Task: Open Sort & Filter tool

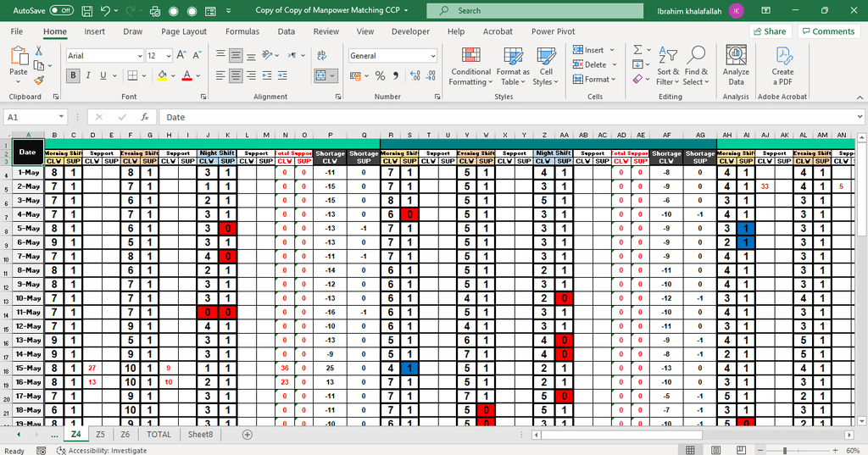Action: click(x=668, y=65)
